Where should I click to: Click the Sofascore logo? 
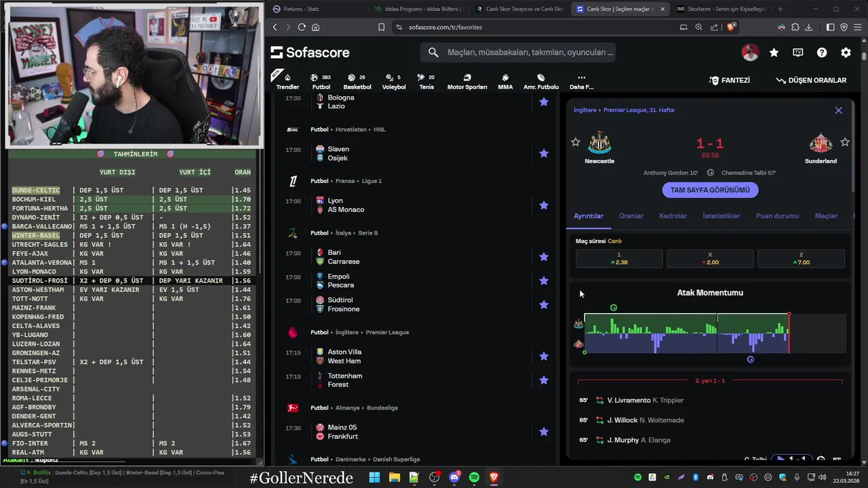coord(310,52)
